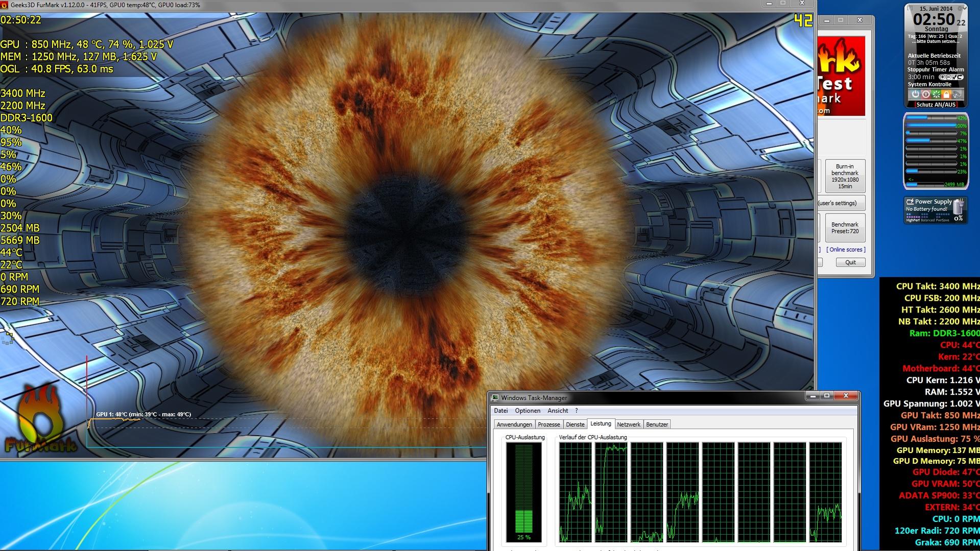980x551 pixels.
Task: Click the clock gadget dropdown arrow
Action: tap(965, 8)
